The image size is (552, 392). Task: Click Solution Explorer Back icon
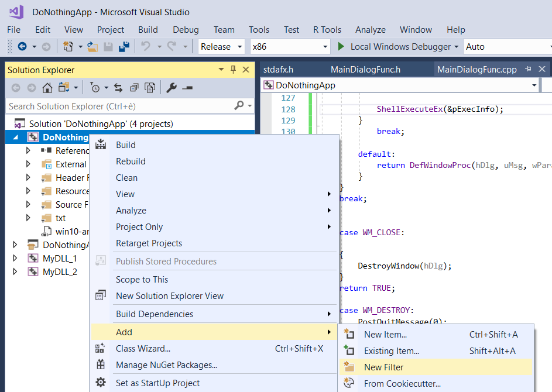click(x=16, y=88)
